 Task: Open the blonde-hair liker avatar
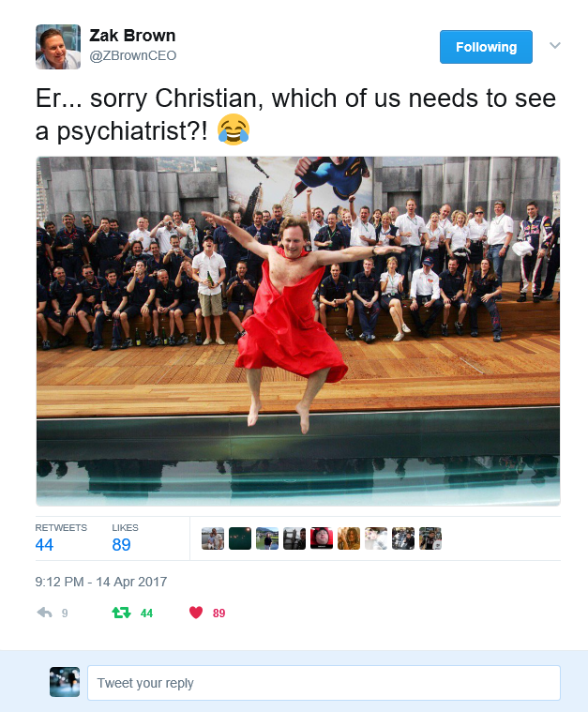(x=349, y=538)
